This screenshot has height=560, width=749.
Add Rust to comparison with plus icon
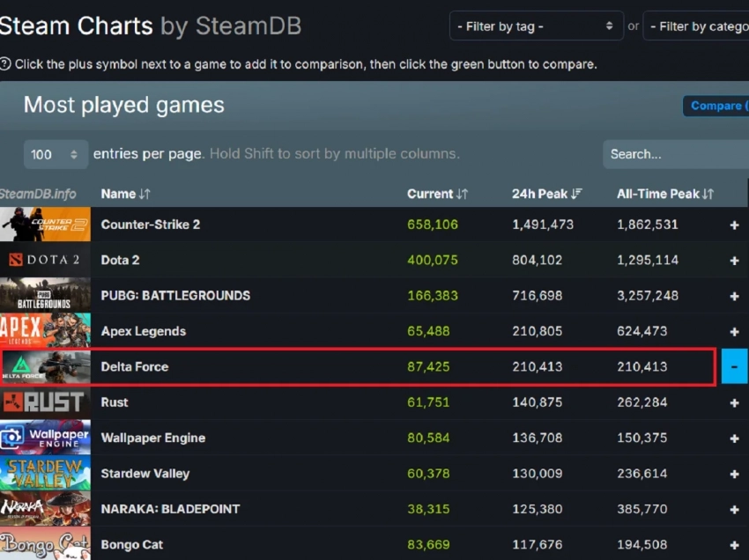click(734, 403)
